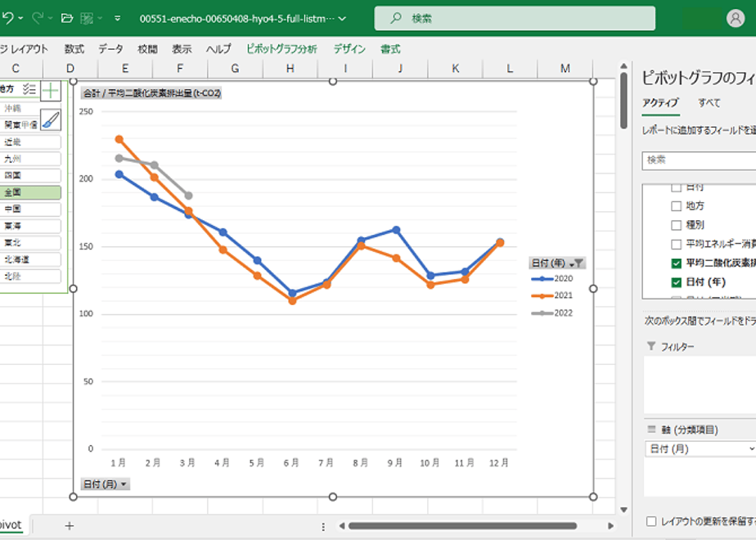The height and width of the screenshot is (540, 756).
Task: Click the horizontal scrollbar thumb
Action: (462, 526)
